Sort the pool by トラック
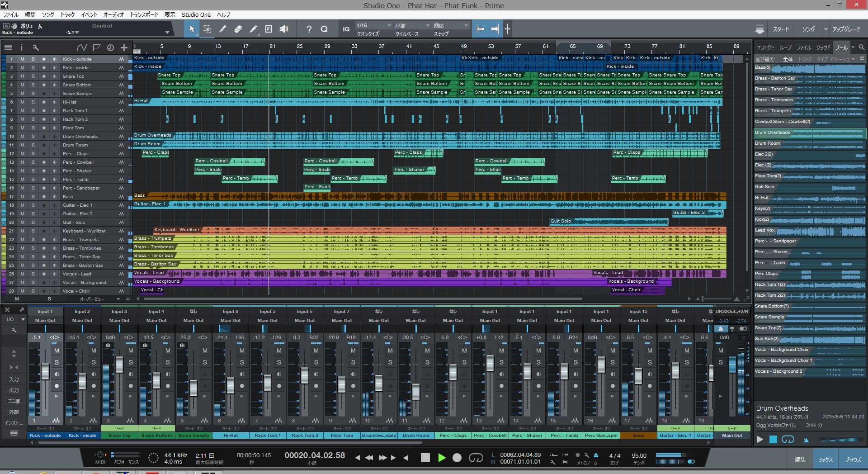 (x=805, y=59)
